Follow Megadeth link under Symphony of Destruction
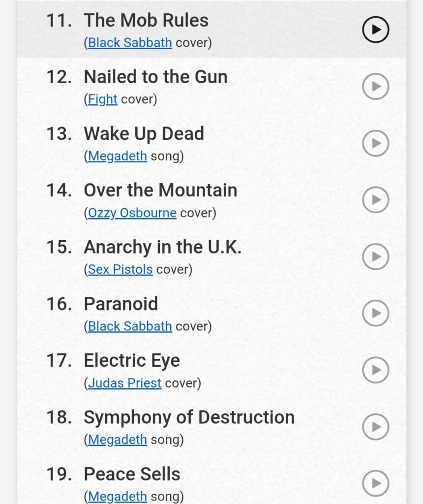This screenshot has height=504, width=423. [118, 440]
